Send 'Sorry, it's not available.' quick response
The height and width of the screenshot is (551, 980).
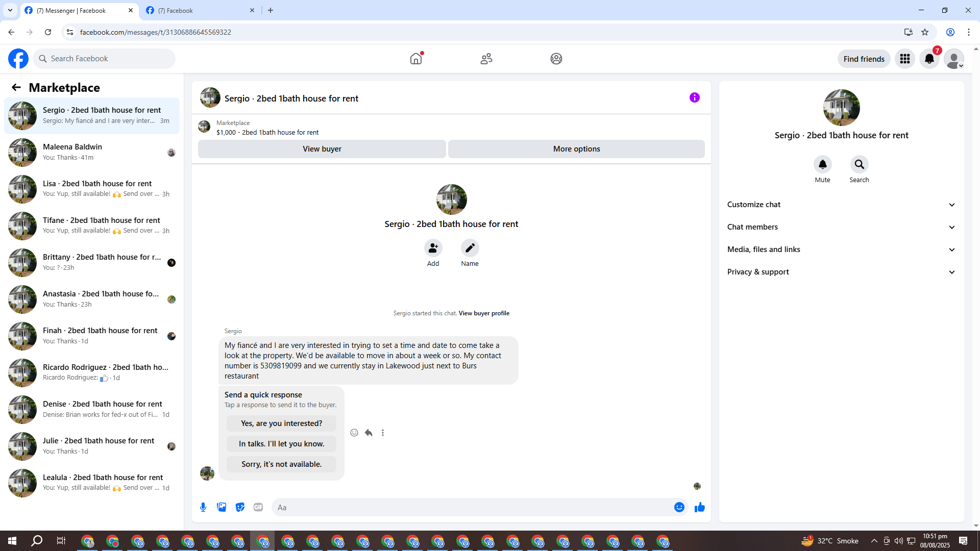pyautogui.click(x=281, y=464)
